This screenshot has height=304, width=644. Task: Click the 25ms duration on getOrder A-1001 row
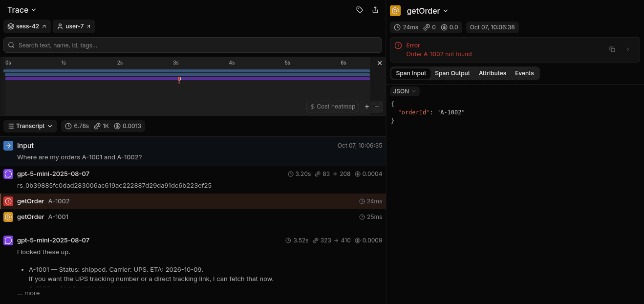click(x=371, y=217)
